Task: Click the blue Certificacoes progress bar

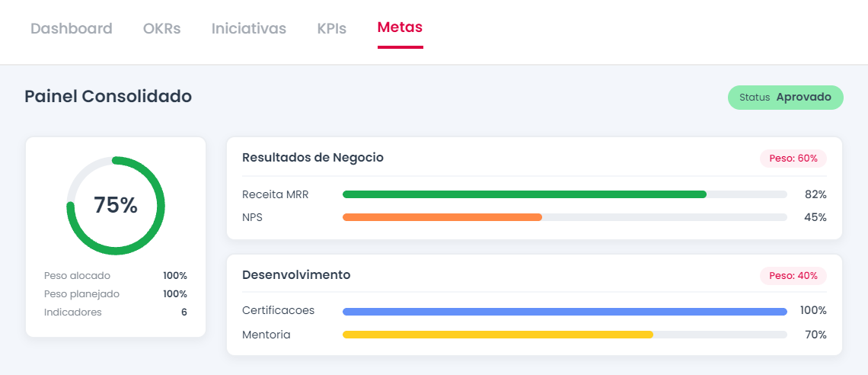Action: tap(565, 312)
